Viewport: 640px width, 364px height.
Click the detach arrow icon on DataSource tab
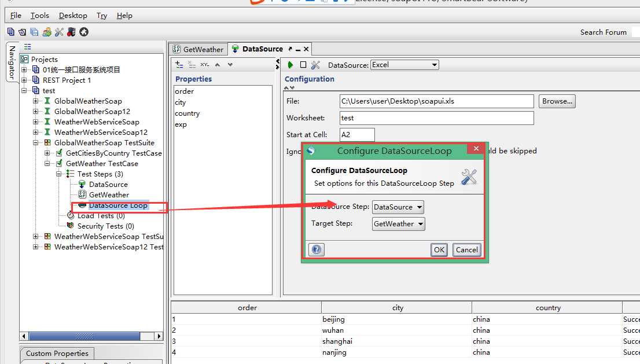pyautogui.click(x=290, y=49)
